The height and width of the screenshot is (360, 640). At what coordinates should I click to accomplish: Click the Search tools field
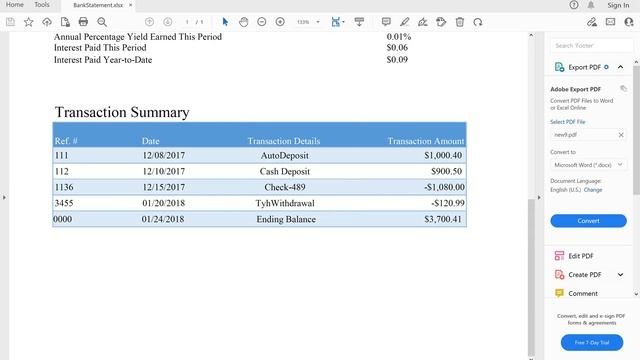click(591, 46)
